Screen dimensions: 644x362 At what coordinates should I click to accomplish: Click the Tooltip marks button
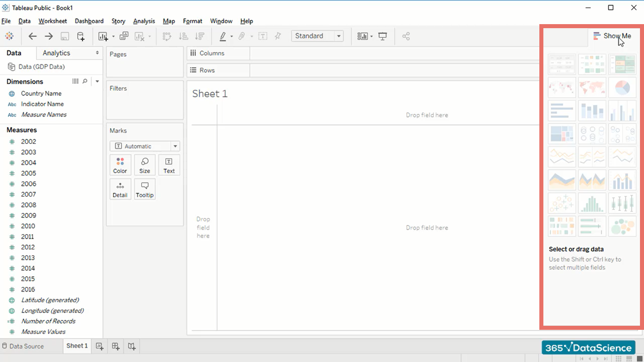click(144, 189)
